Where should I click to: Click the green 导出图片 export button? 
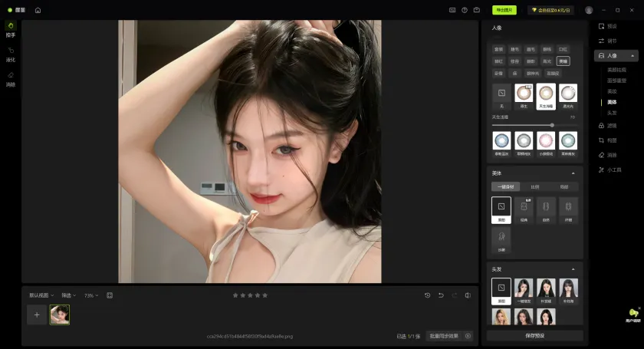click(x=504, y=10)
